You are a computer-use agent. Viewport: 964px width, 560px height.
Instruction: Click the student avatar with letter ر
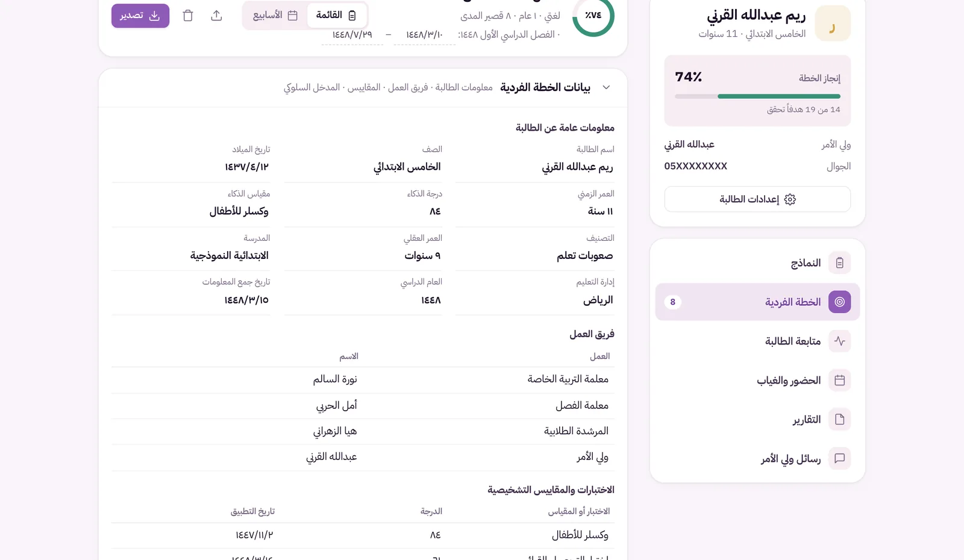click(x=833, y=23)
